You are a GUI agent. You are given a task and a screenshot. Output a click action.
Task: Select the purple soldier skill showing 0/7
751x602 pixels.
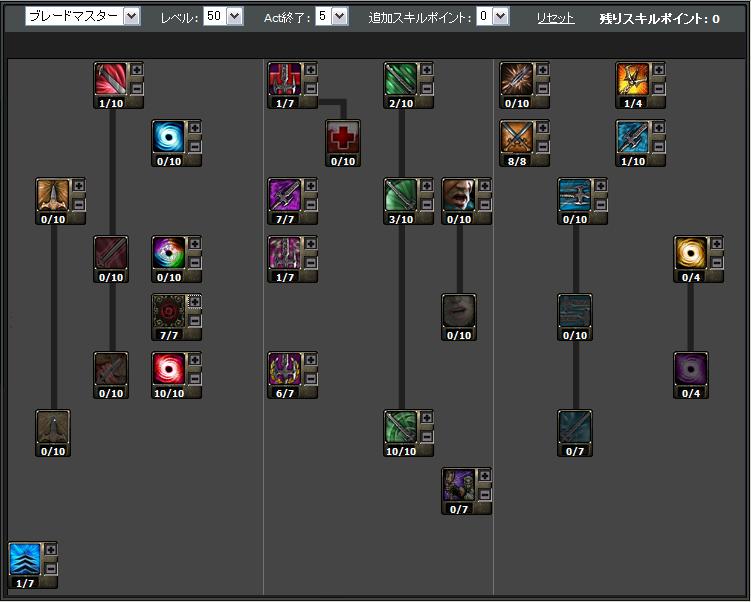[458, 485]
